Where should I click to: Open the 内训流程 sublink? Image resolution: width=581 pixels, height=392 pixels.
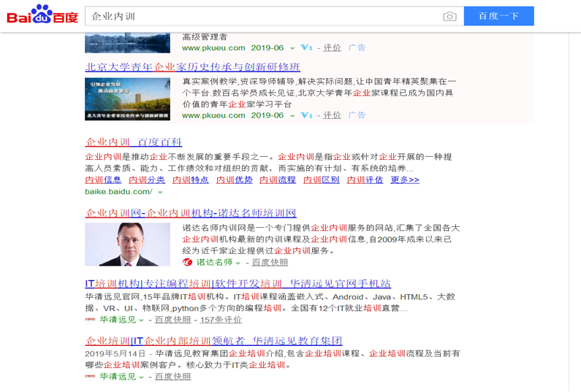click(x=278, y=180)
